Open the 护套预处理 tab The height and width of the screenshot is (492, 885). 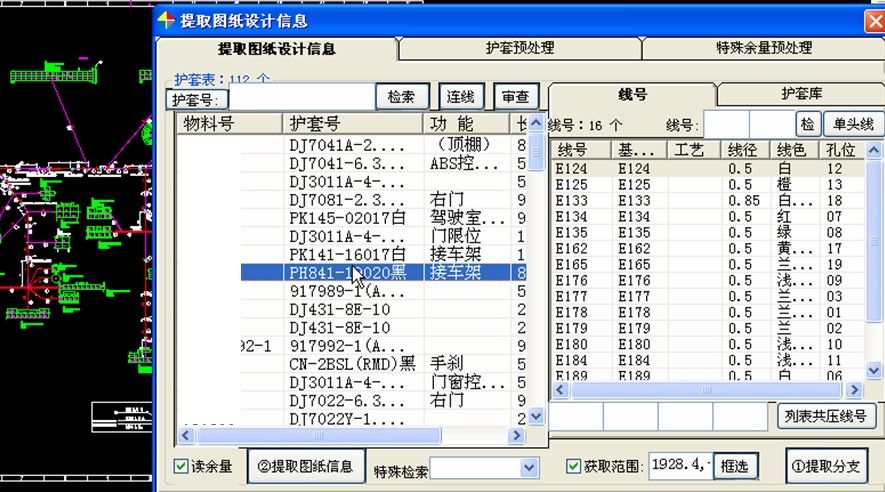pos(519,48)
